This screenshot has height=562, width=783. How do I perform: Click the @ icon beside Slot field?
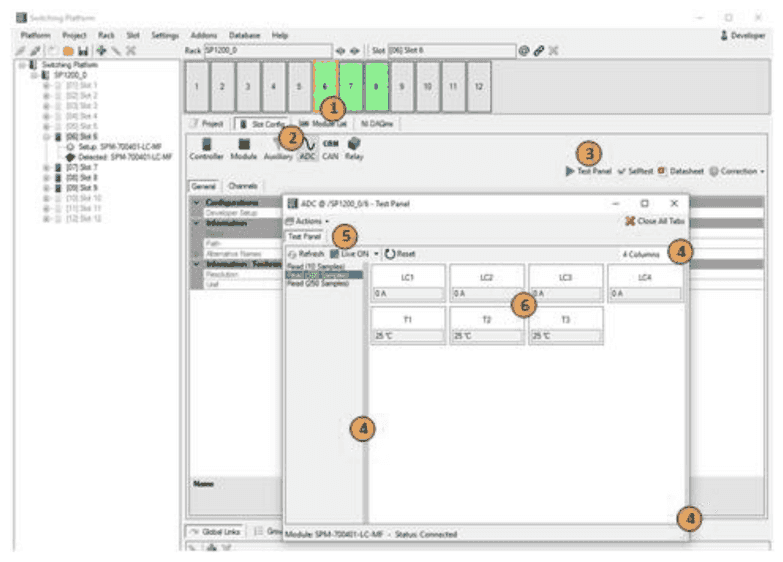(x=523, y=50)
